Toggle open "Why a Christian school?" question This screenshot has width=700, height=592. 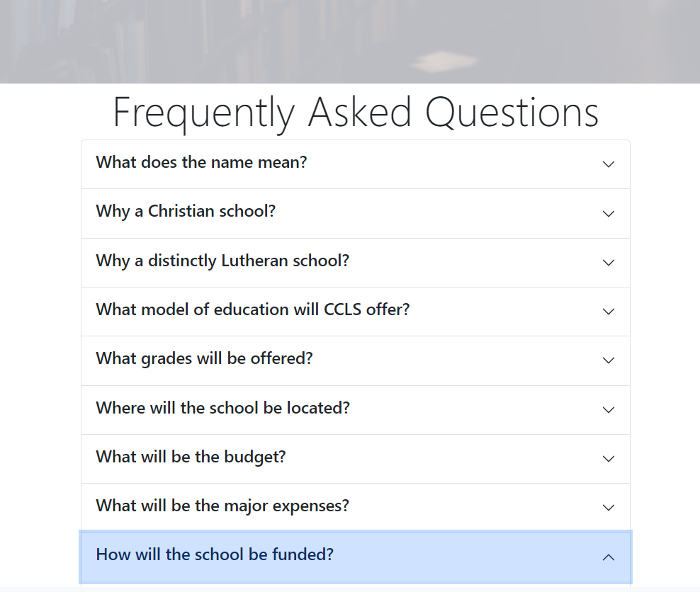186,213
